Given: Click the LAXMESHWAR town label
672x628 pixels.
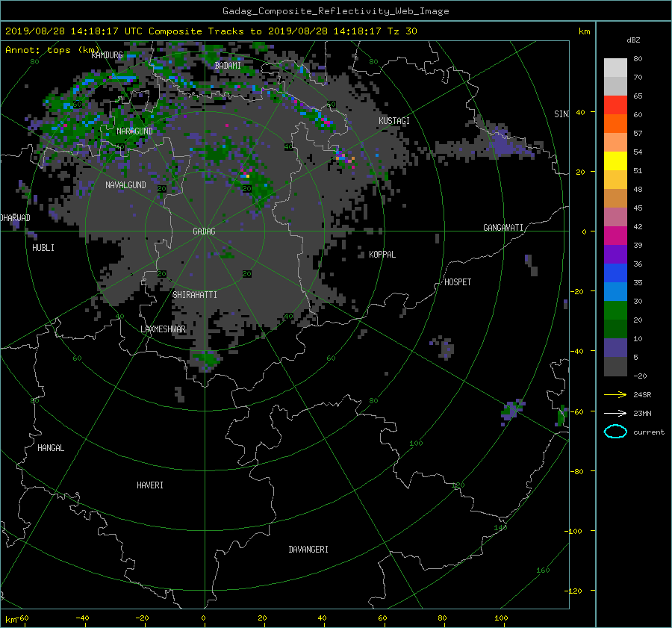Looking at the screenshot, I should 164,329.
